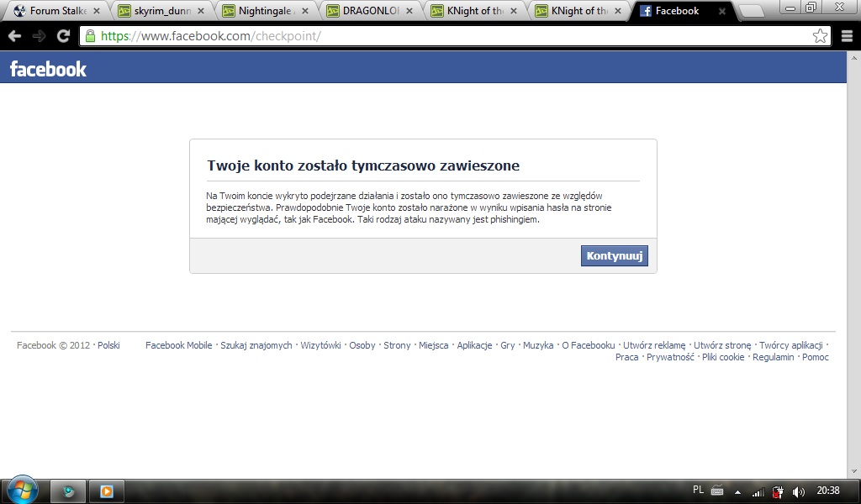This screenshot has height=504, width=861.
Task: Open the Regulamin footer link
Action: pos(774,358)
